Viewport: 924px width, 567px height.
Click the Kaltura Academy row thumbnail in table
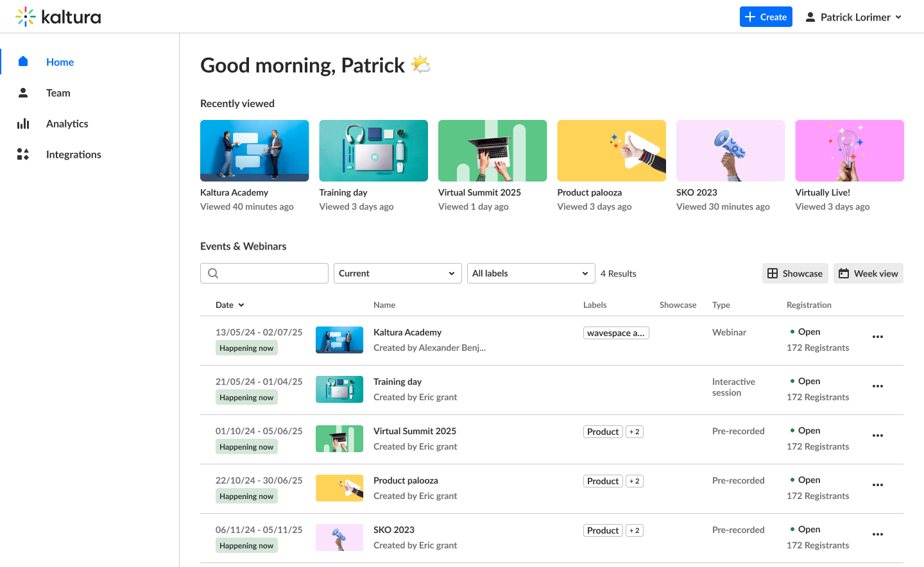pyautogui.click(x=339, y=340)
